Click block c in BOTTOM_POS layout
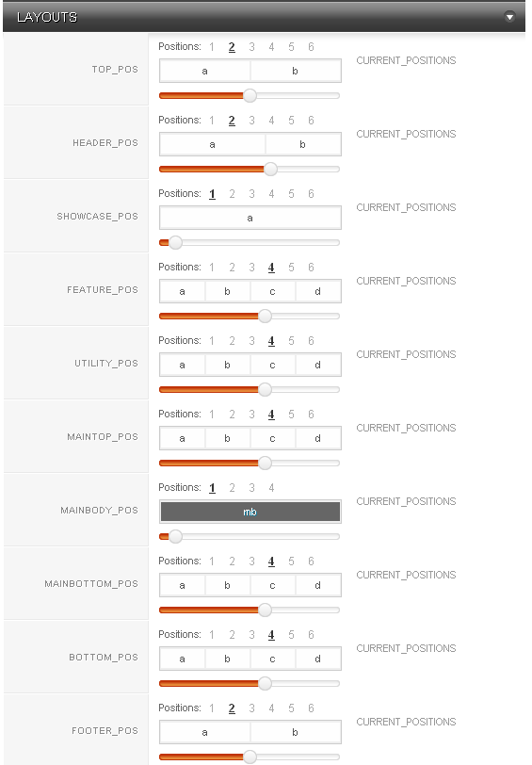The width and height of the screenshot is (532, 765). [272, 659]
